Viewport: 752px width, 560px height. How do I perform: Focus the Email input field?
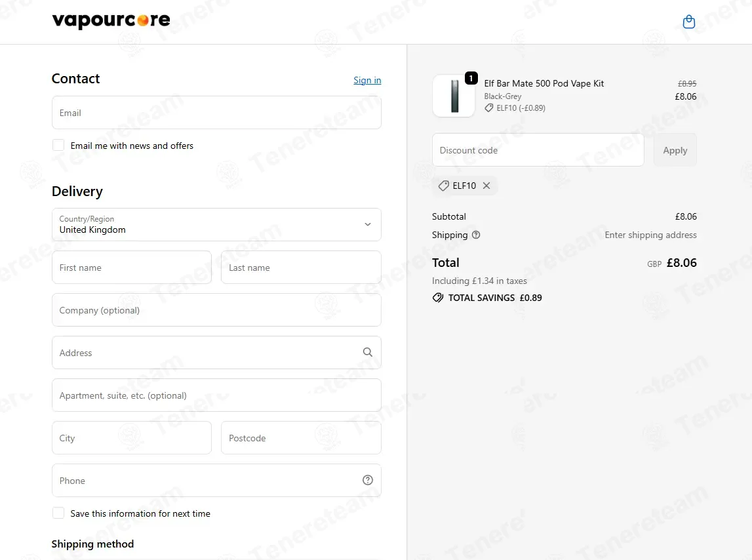click(216, 113)
